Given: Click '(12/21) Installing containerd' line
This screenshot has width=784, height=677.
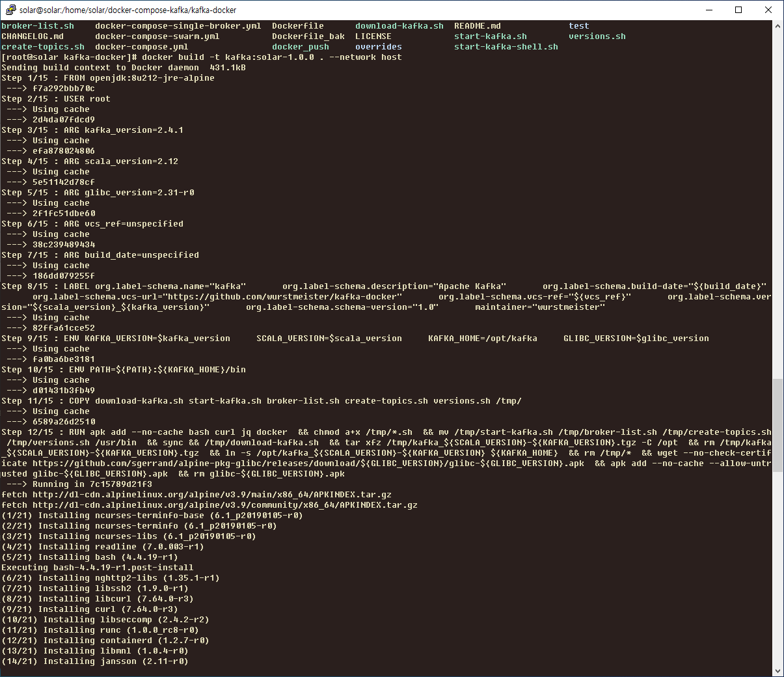Looking at the screenshot, I should coord(105,641).
